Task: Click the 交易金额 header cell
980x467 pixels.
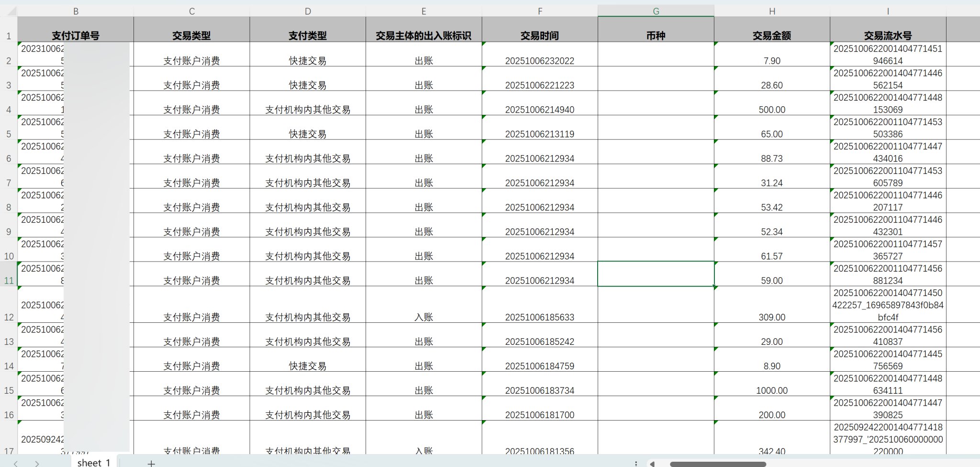Action: pos(771,35)
